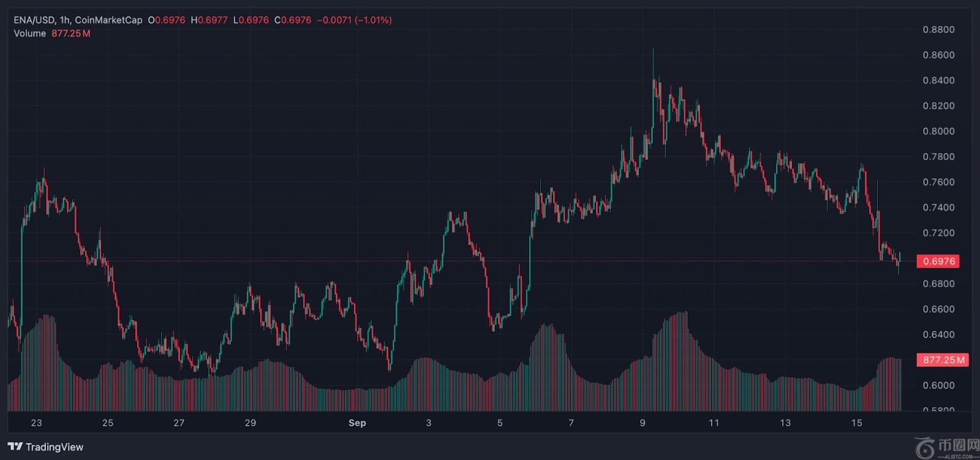The image size is (980, 460).
Task: Click the 877.25M value beside Volume legend
Action: [x=70, y=33]
